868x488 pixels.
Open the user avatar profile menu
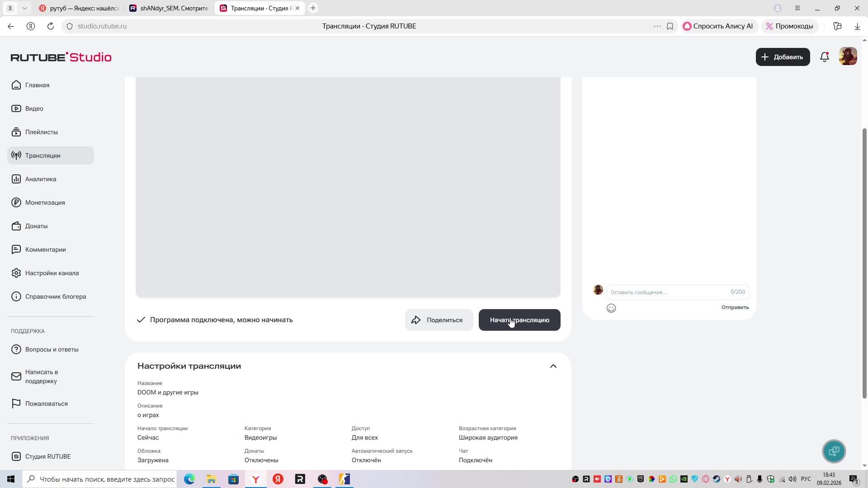point(848,56)
